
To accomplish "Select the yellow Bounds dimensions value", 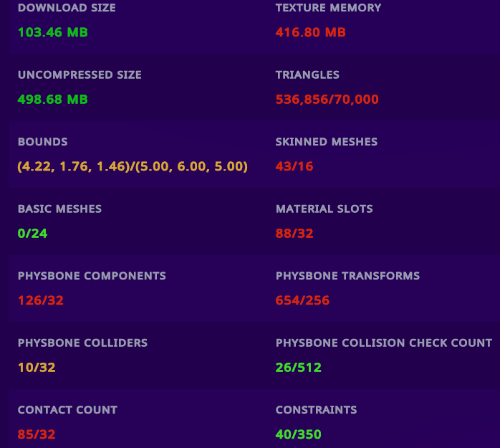I will pos(133,166).
